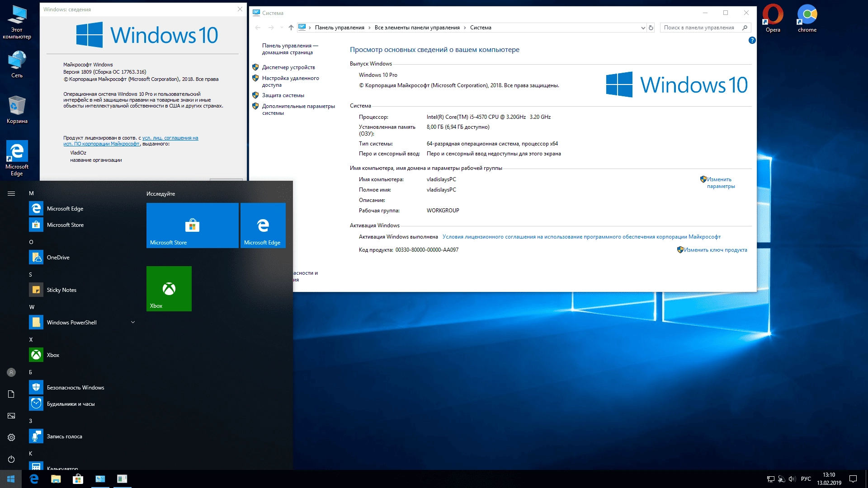Open Sticky Notes from the app list
868x488 pixels.
(x=82, y=290)
